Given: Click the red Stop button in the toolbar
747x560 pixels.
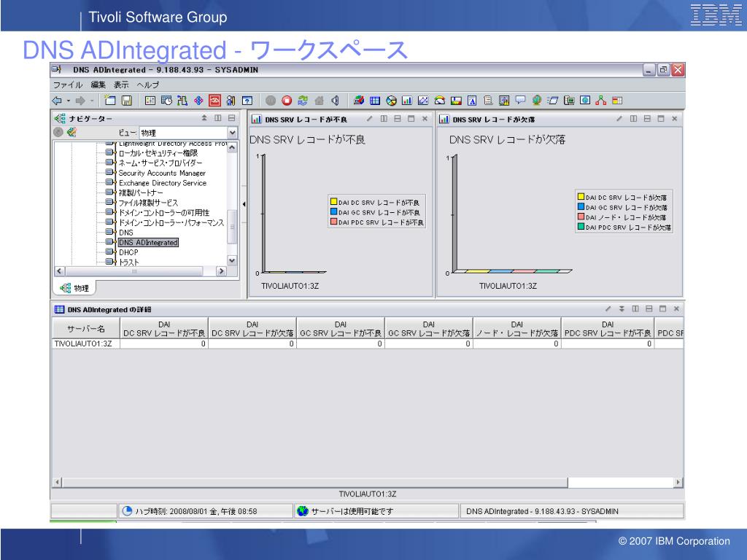Looking at the screenshot, I should click(x=287, y=101).
